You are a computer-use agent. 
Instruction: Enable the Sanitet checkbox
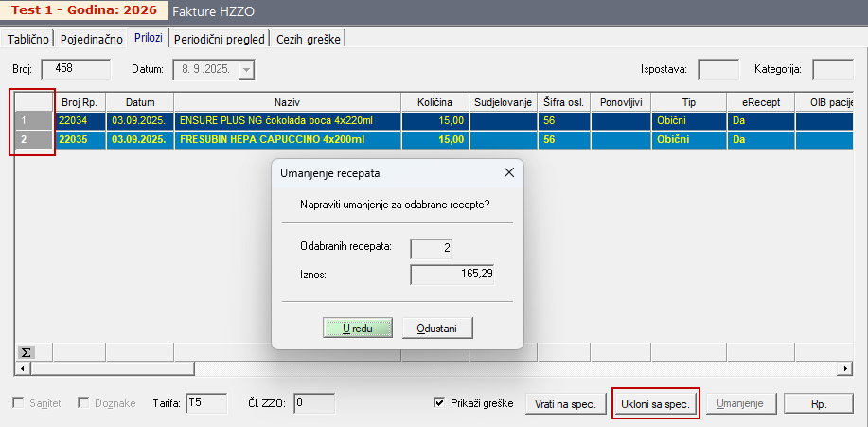point(19,402)
